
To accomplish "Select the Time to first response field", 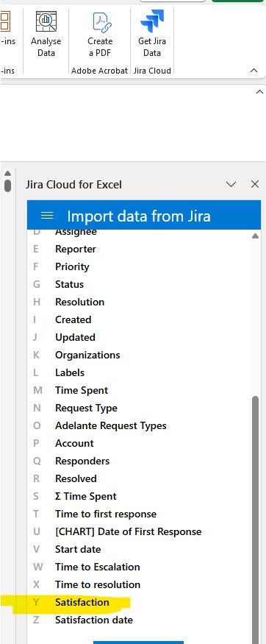I will [x=140, y=514].
